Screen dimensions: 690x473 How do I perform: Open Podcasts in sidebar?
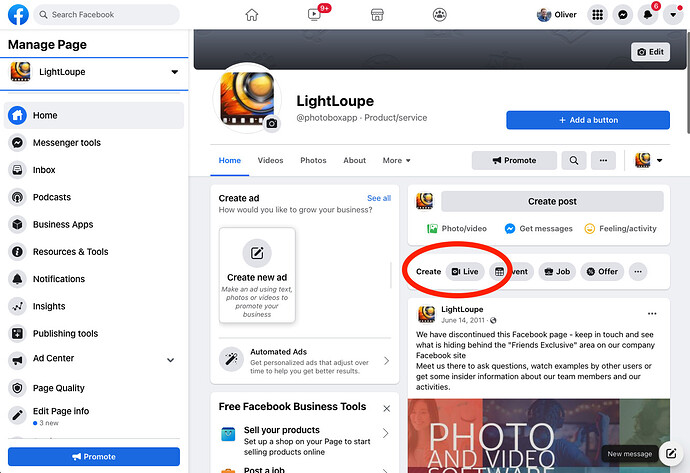[x=94, y=197]
